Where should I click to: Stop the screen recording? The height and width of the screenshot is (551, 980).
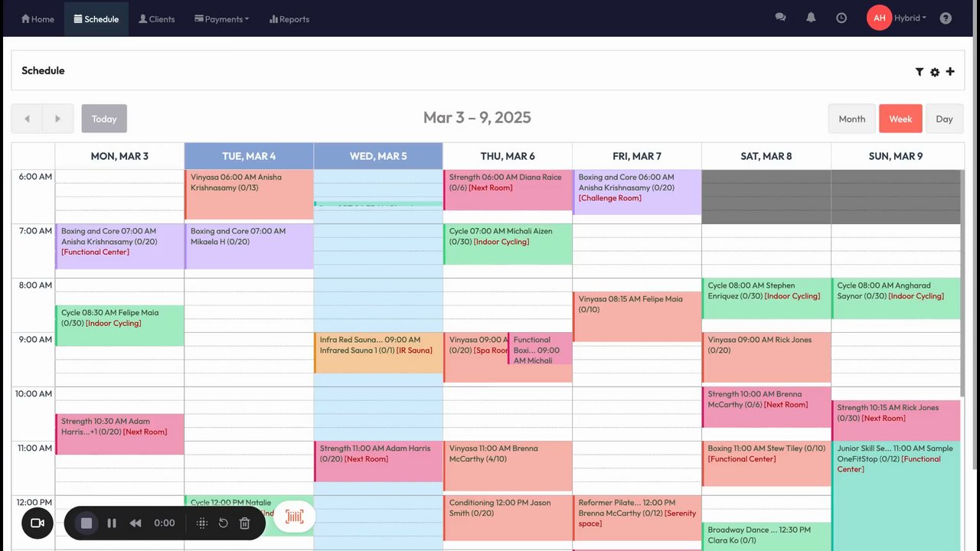(87, 523)
